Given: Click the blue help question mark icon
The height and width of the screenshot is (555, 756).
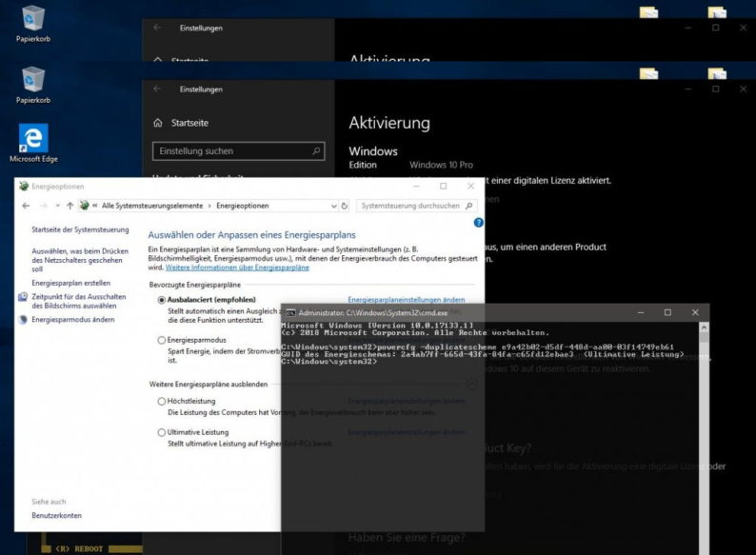Looking at the screenshot, I should (x=478, y=223).
